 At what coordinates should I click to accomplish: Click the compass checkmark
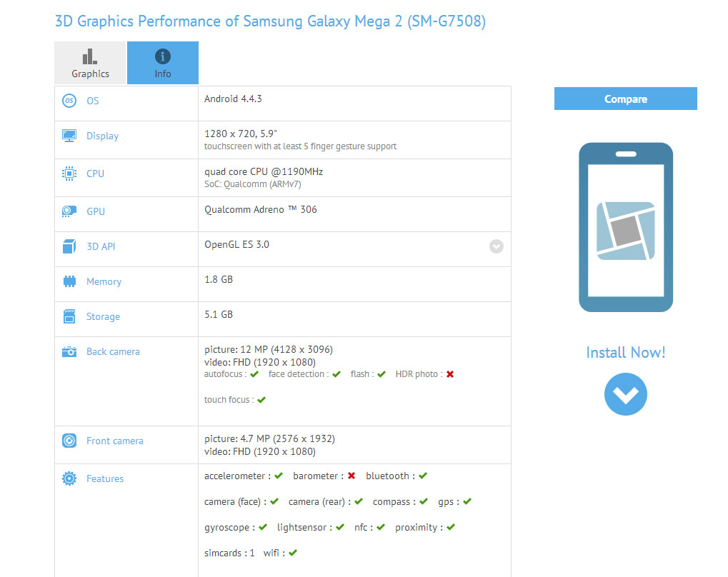(x=424, y=501)
